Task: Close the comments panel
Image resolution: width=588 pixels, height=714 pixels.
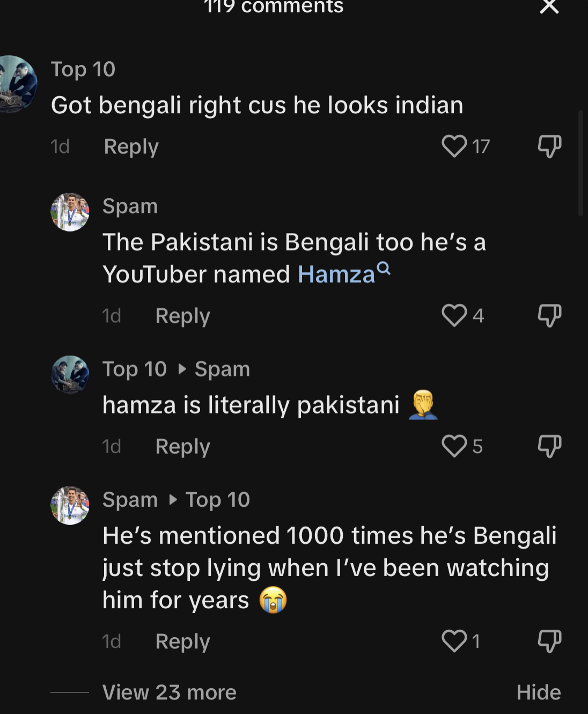Action: click(x=549, y=6)
